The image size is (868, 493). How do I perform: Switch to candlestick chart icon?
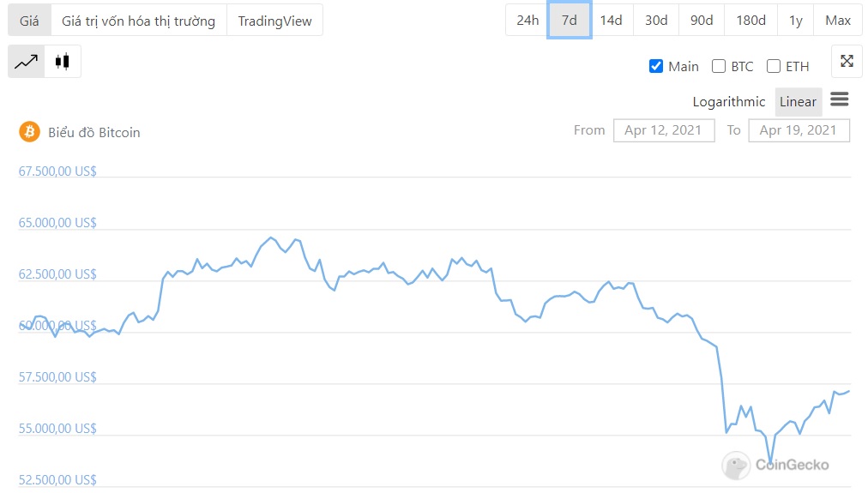click(x=63, y=62)
